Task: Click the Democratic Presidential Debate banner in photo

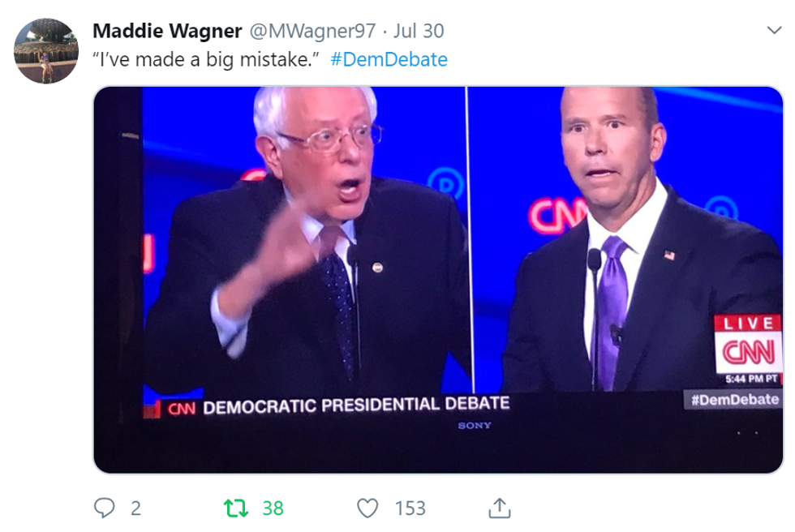Action: (337, 405)
